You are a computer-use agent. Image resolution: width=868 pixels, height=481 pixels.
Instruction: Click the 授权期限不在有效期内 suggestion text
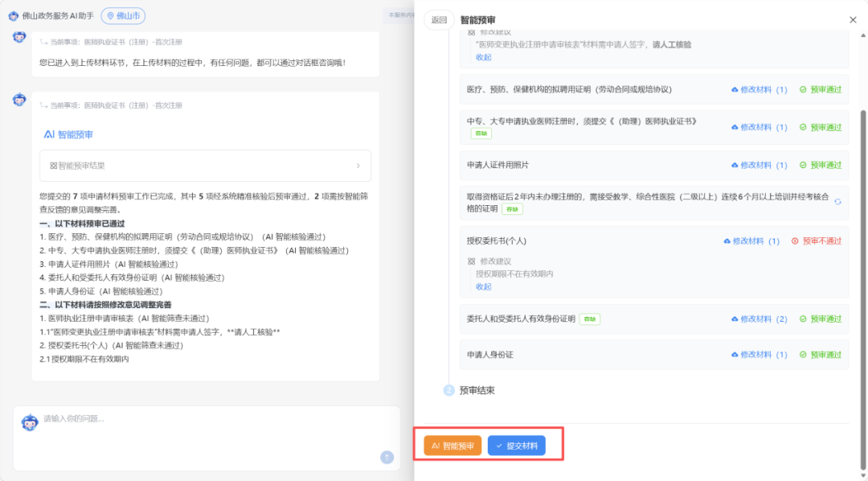pos(514,273)
